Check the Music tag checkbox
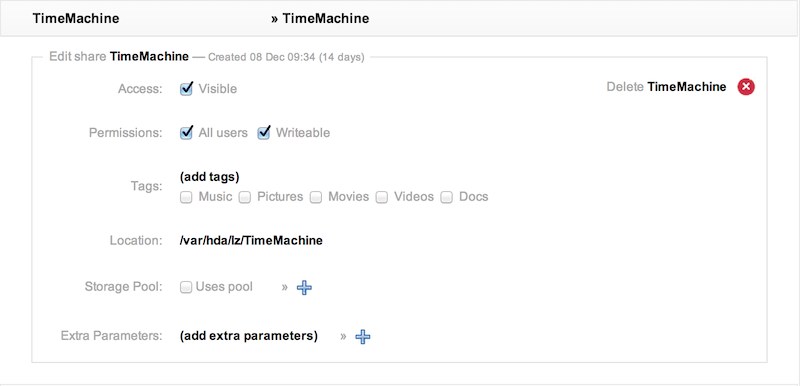 [186, 197]
